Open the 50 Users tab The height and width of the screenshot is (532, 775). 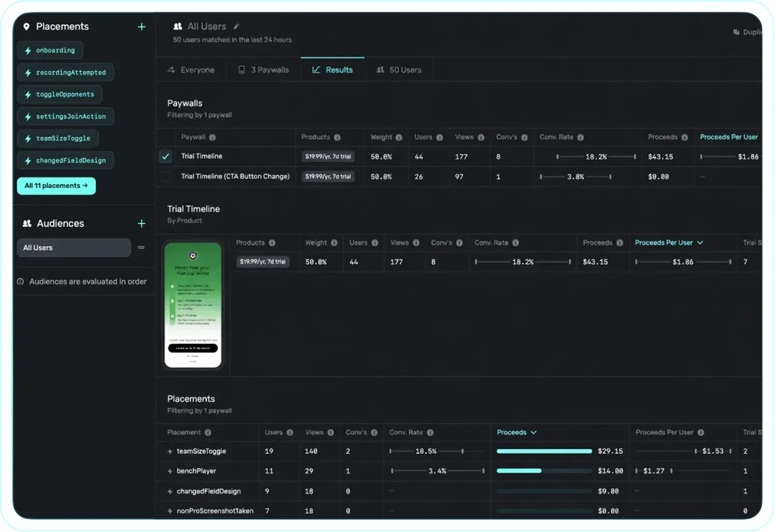pos(398,70)
